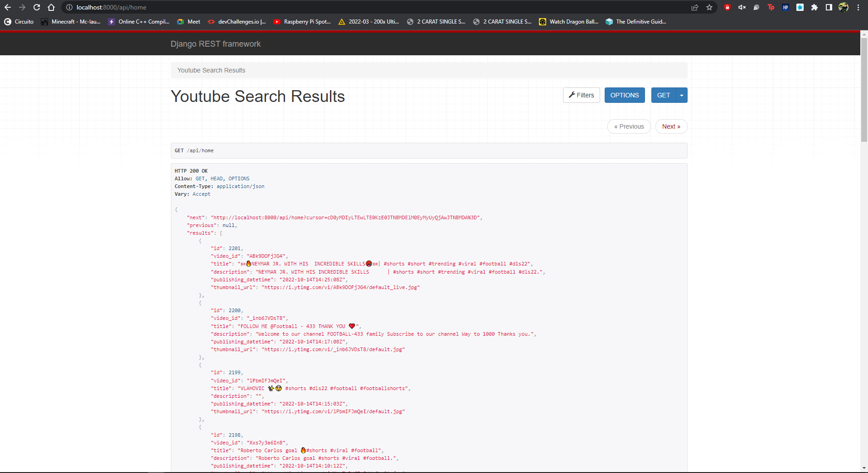Viewport: 868px width, 473px height.
Task: Click the Django REST framework header link
Action: [x=216, y=43]
